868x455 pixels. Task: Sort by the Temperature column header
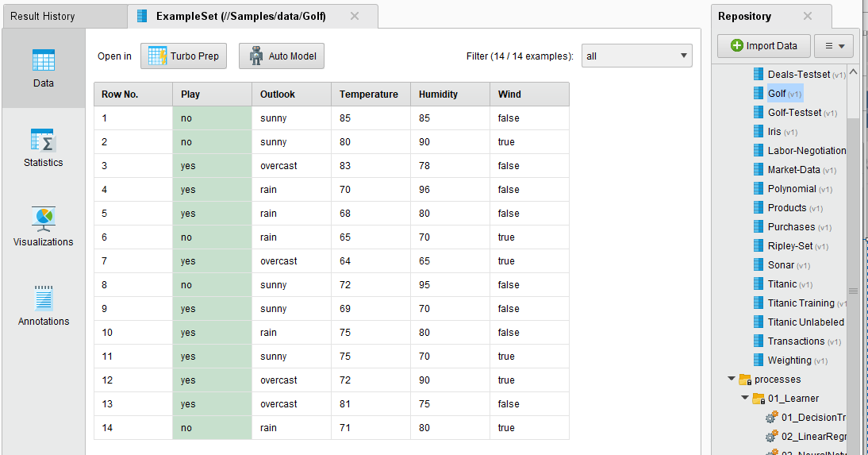point(369,94)
